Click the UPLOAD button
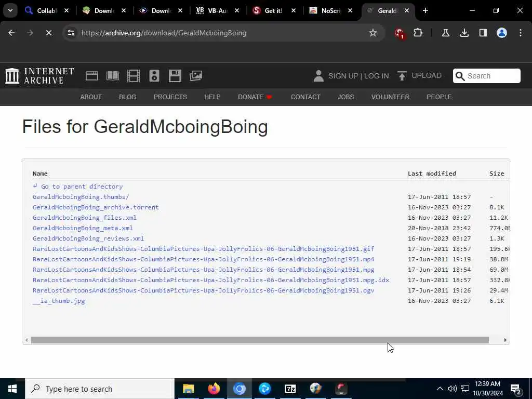The width and height of the screenshot is (532, 399). pos(419,76)
